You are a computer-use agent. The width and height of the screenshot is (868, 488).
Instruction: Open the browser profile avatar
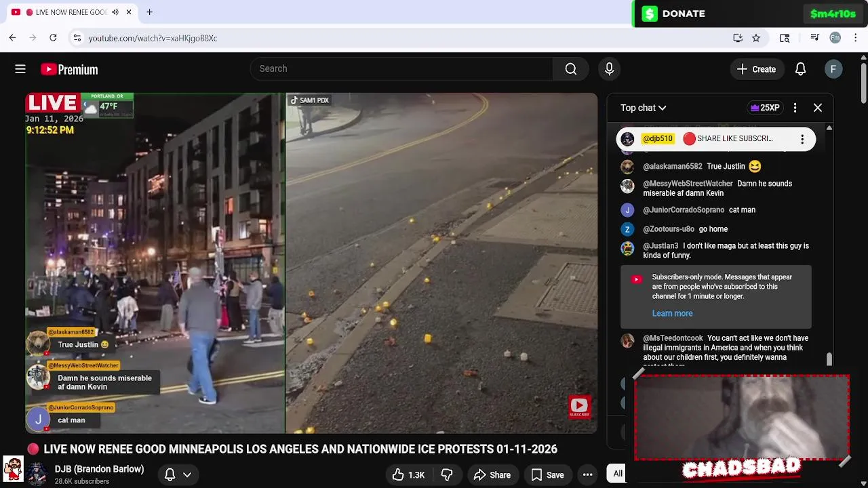pos(835,38)
